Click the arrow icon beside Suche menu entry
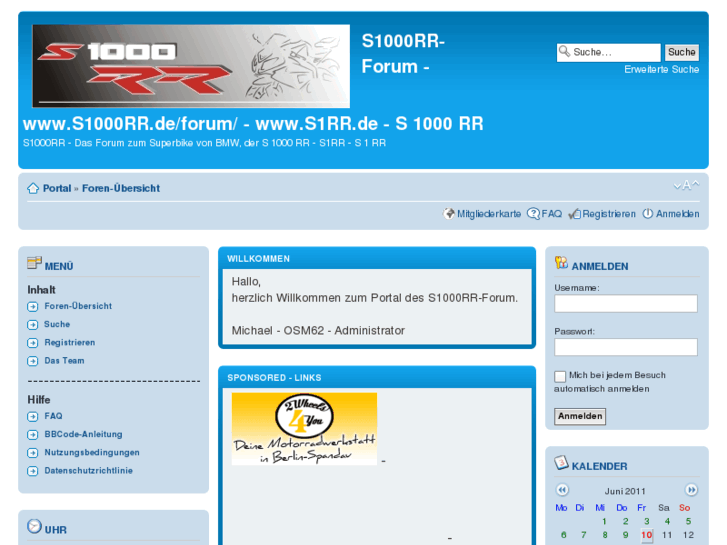The width and height of the screenshot is (727, 545). click(32, 325)
